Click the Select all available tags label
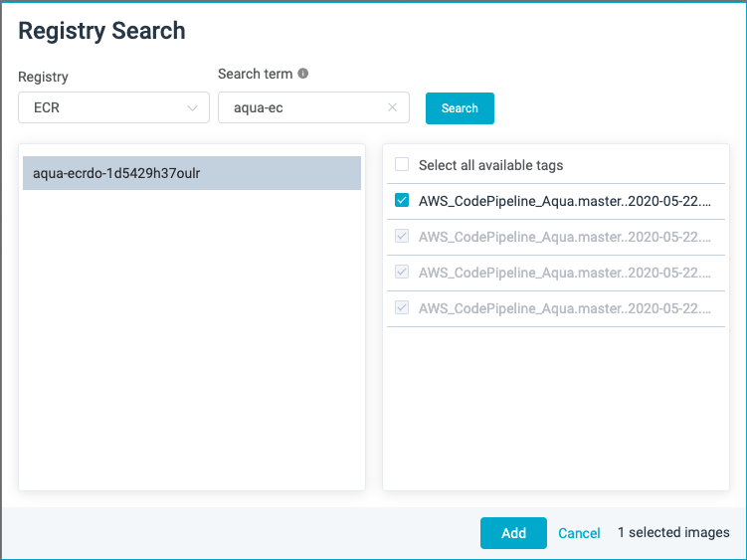Viewport: 747px width, 560px height. [x=490, y=165]
